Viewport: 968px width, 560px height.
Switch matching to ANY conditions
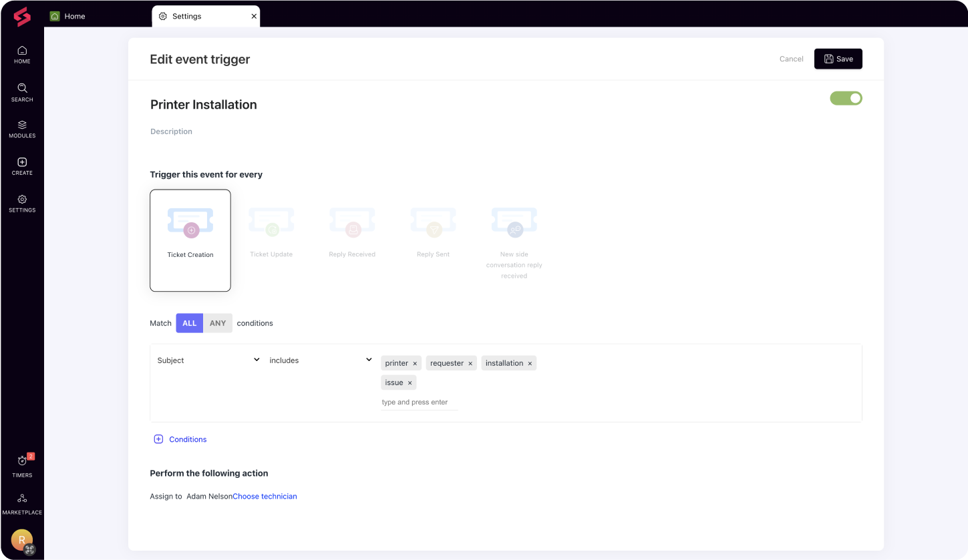[217, 323]
